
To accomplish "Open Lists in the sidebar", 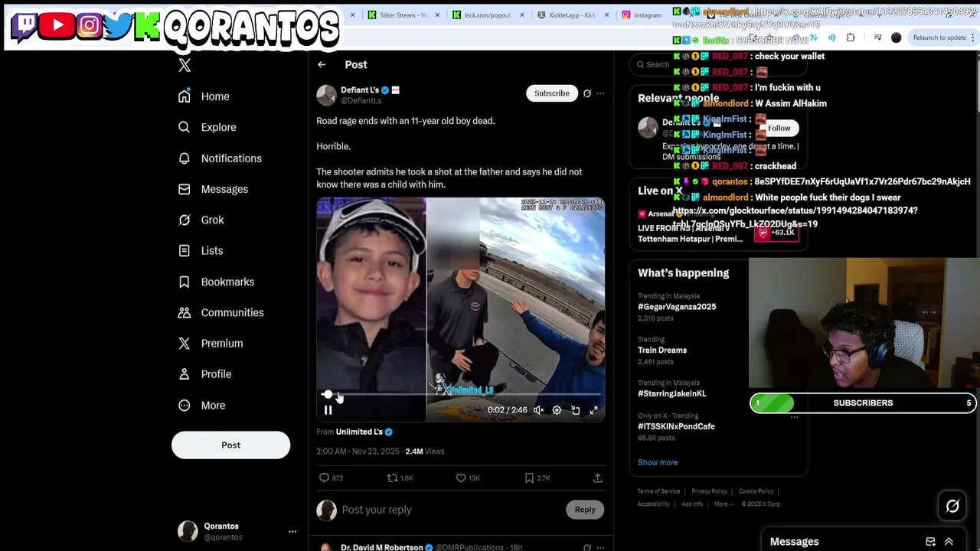I will (x=200, y=251).
